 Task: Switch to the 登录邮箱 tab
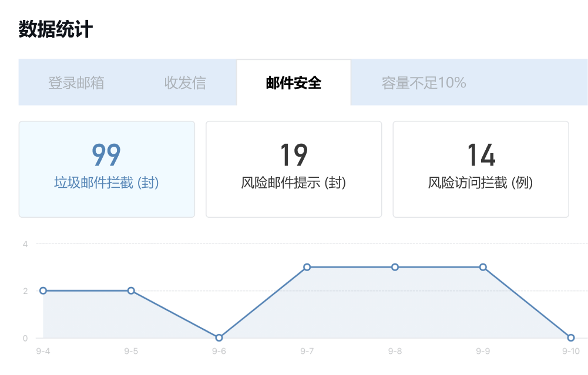point(76,83)
